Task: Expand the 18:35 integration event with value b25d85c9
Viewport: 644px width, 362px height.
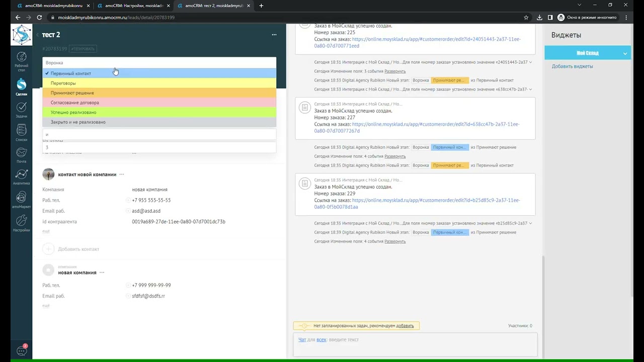Action: [x=530, y=223]
